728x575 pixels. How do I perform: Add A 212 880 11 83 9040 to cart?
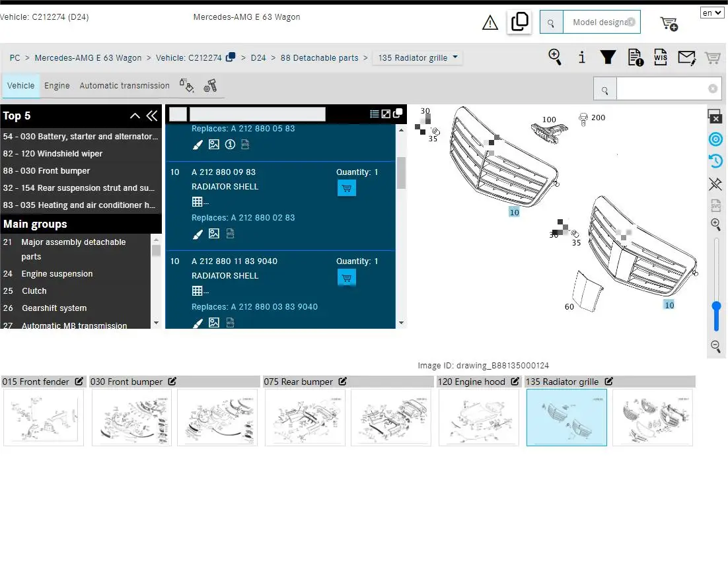pos(346,277)
